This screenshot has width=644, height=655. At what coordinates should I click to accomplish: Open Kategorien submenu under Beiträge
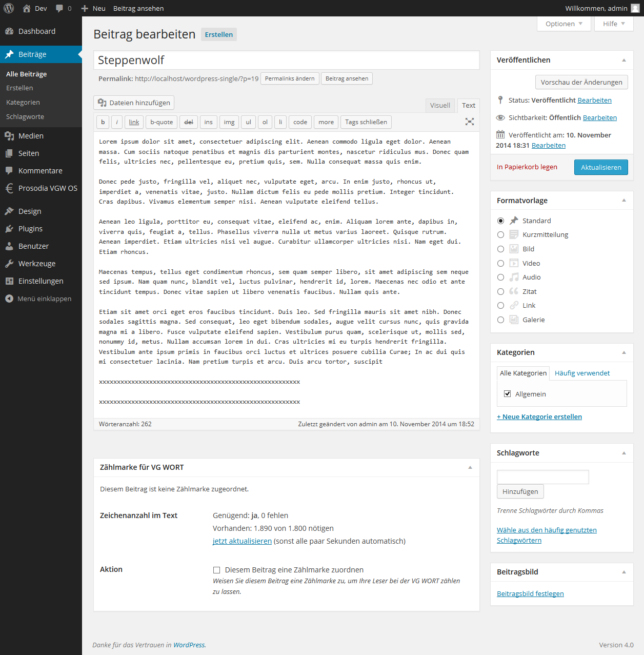(x=23, y=103)
